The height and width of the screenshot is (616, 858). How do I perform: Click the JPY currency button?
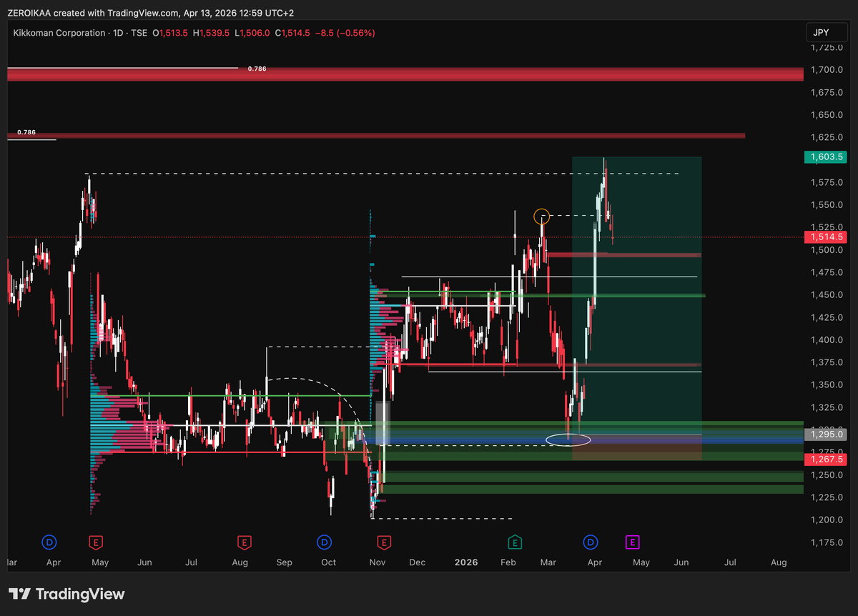pos(827,33)
